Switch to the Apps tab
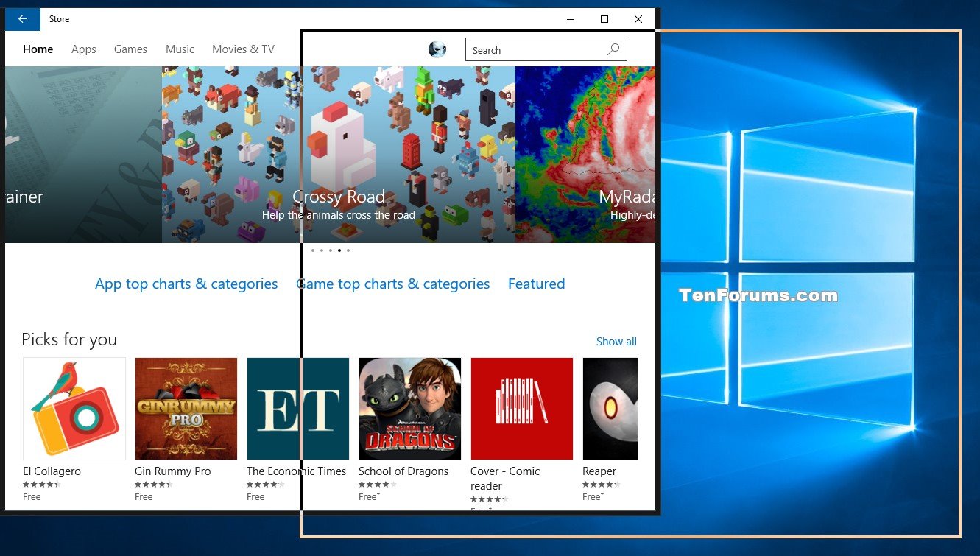The image size is (980, 556). click(84, 49)
